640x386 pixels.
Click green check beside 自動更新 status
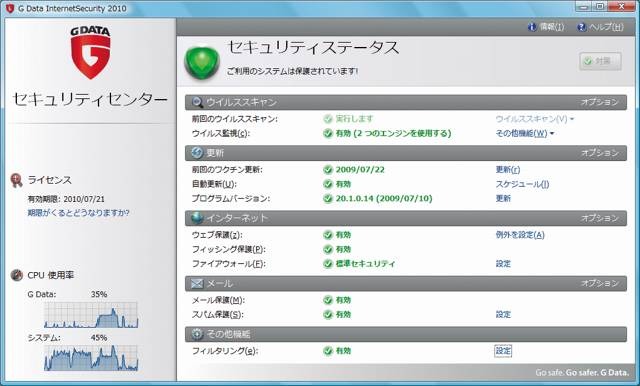(x=328, y=184)
